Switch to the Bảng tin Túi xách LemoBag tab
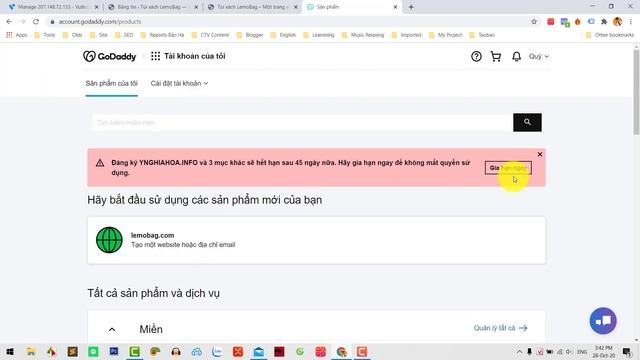This screenshot has width=640, height=360. 152,7
